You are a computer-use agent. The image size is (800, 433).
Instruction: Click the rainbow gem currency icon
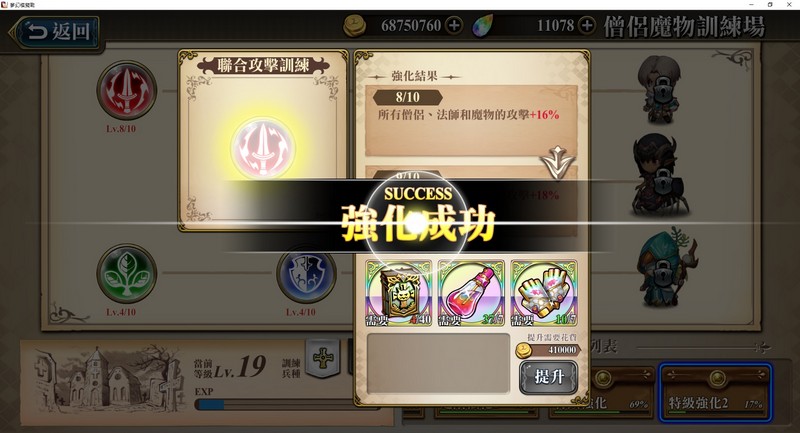pos(483,25)
